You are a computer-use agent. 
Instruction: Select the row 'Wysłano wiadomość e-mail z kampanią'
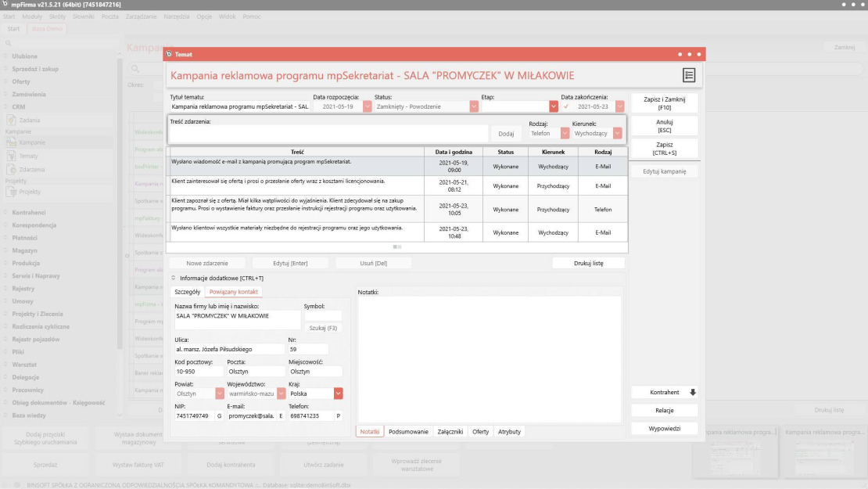point(397,166)
